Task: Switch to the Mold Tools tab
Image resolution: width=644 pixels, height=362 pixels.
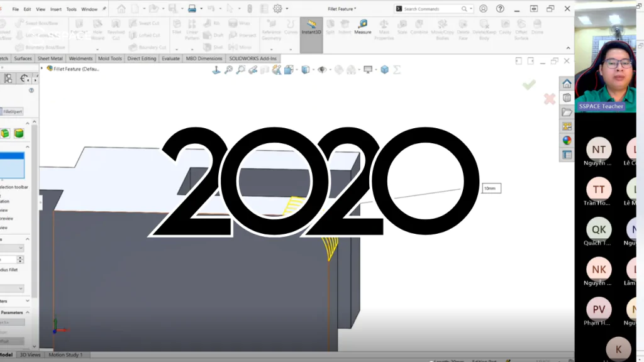Action: [x=109, y=58]
